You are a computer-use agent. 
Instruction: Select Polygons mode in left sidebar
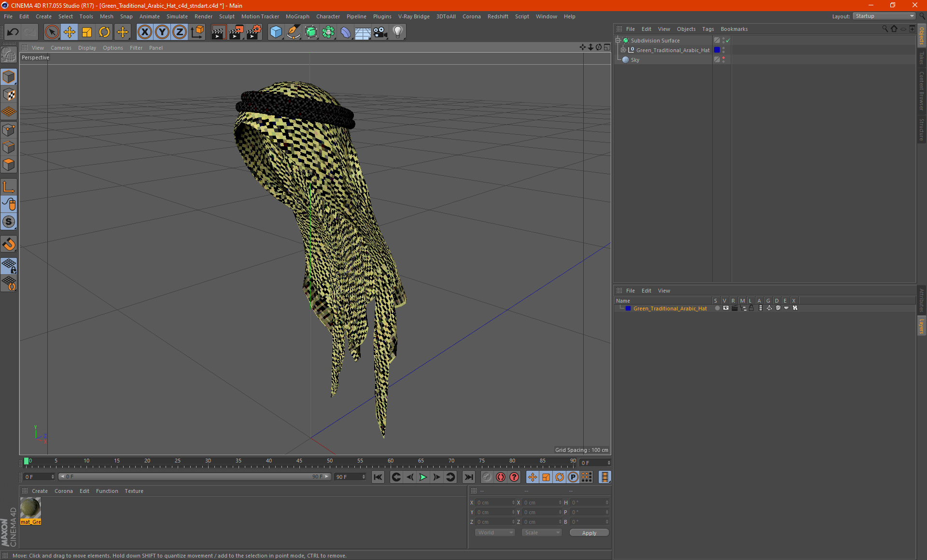pyautogui.click(x=9, y=165)
